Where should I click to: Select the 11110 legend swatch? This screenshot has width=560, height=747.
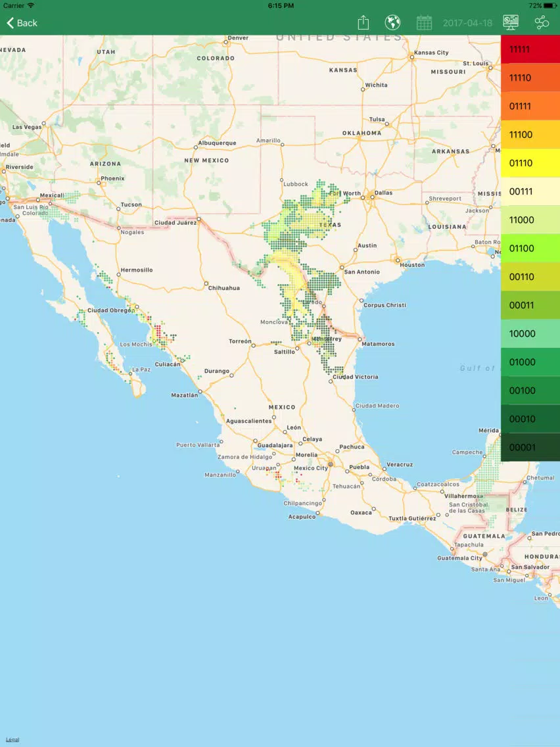click(530, 78)
